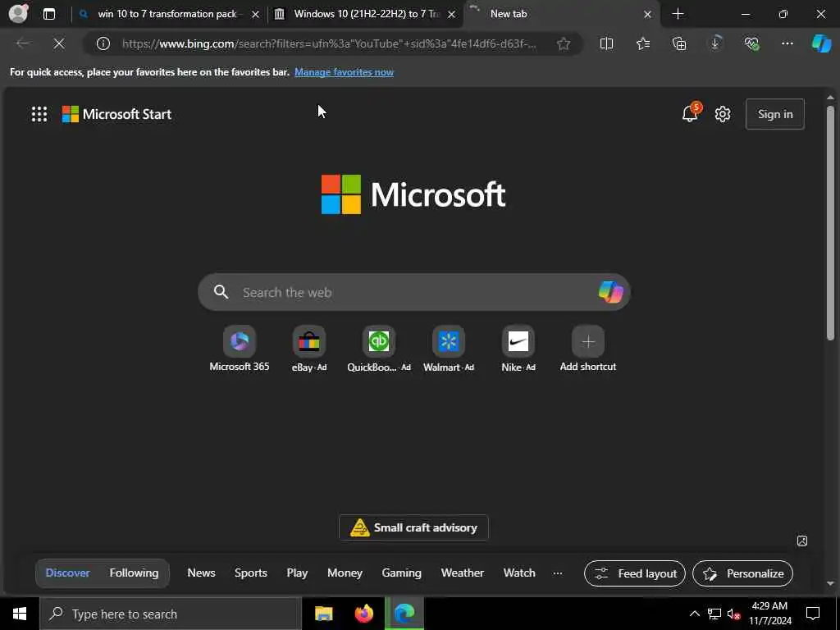Open the Money feed category
This screenshot has width=840, height=630.
(345, 573)
